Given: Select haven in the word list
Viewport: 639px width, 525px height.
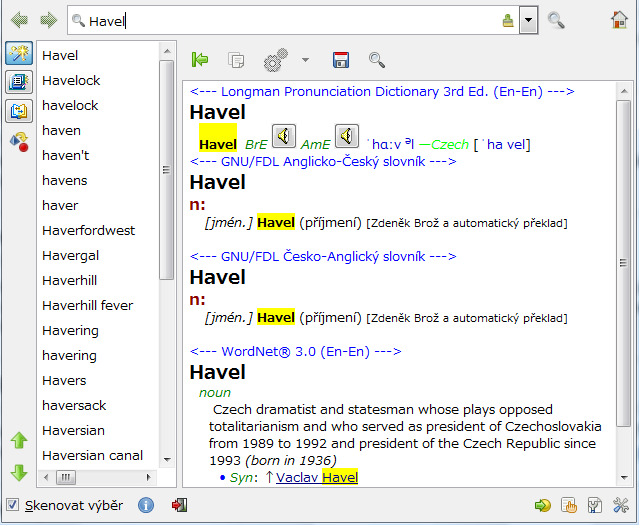Looking at the screenshot, I should pos(62,130).
